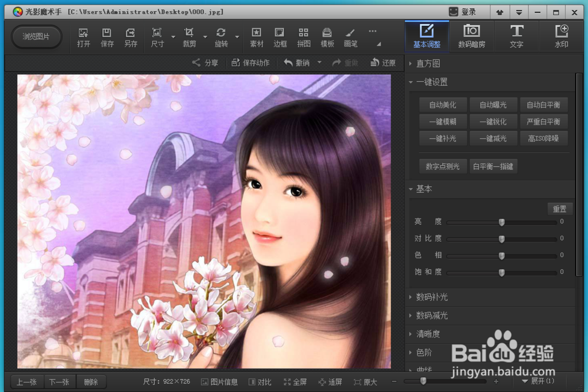Switch to 基本调整 tab
This screenshot has height=392, width=588.
pyautogui.click(x=427, y=36)
